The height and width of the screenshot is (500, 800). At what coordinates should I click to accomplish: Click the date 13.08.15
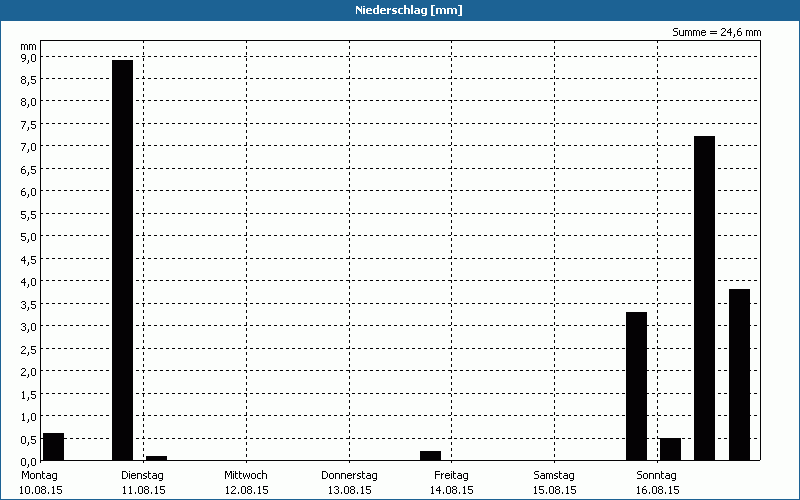pos(349,490)
